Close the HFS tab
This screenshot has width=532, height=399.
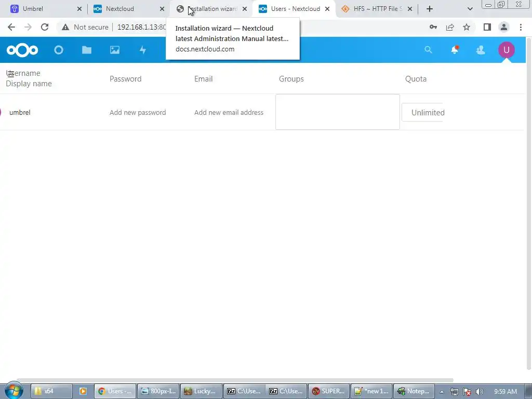coord(410,9)
